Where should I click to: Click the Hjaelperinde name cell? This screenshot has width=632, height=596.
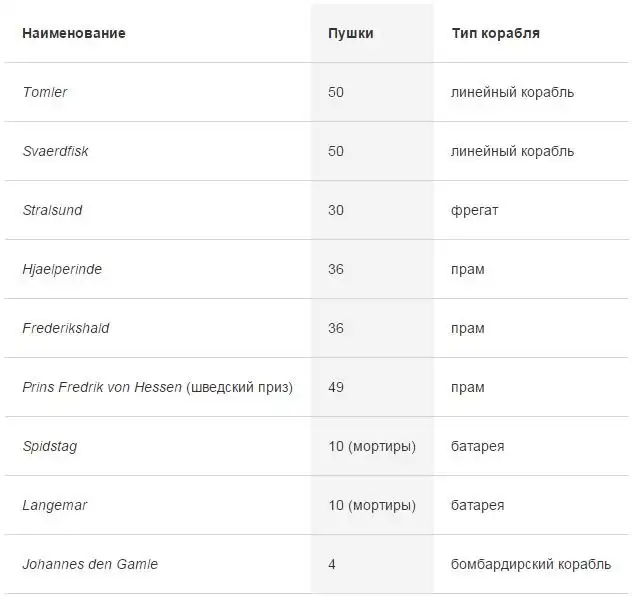click(62, 269)
